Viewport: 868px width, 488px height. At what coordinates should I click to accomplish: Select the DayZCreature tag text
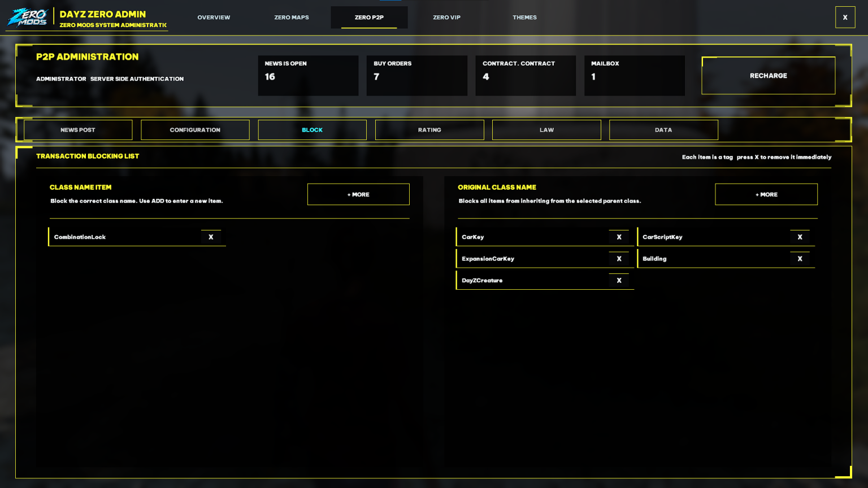(x=482, y=280)
